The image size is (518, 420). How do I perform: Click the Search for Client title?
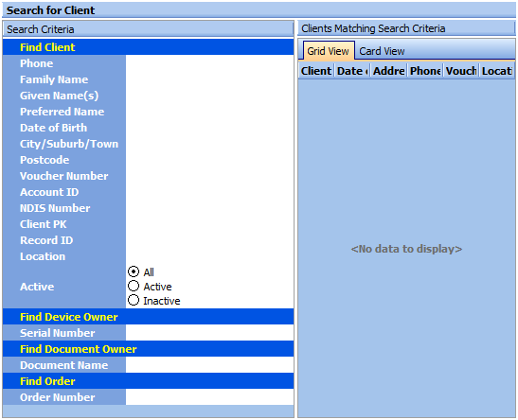coord(50,10)
